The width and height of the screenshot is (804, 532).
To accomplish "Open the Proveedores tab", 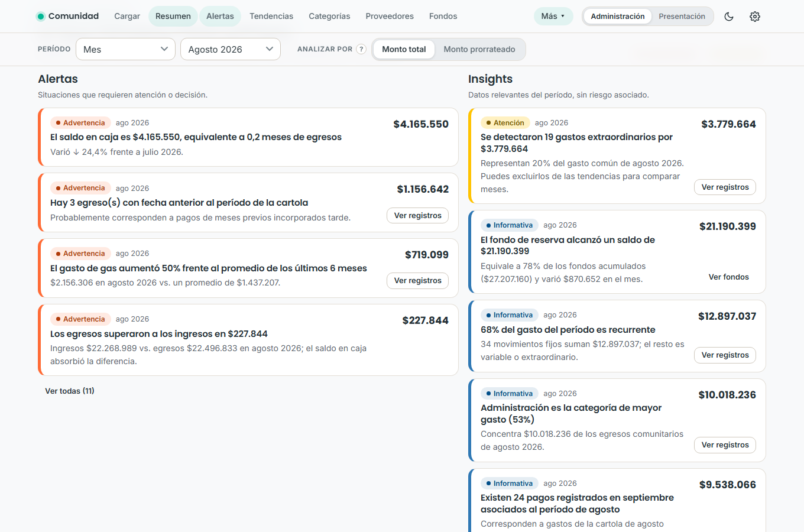I will pos(390,16).
